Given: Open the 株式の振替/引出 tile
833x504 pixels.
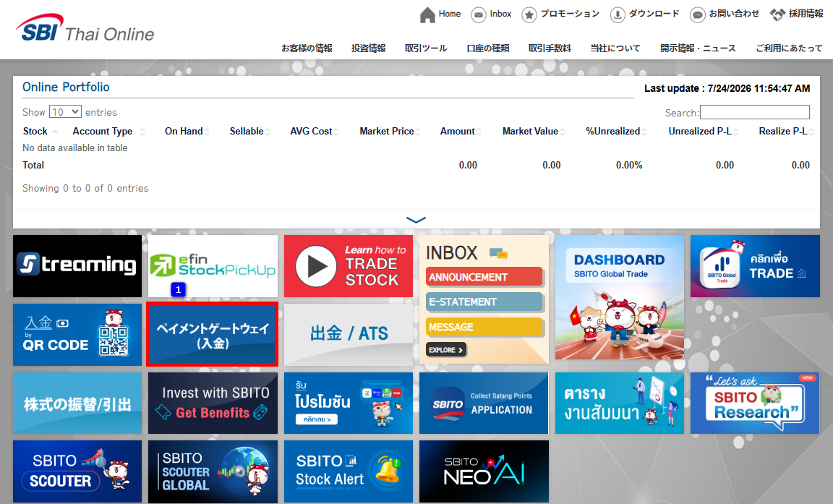Looking at the screenshot, I should [x=77, y=403].
